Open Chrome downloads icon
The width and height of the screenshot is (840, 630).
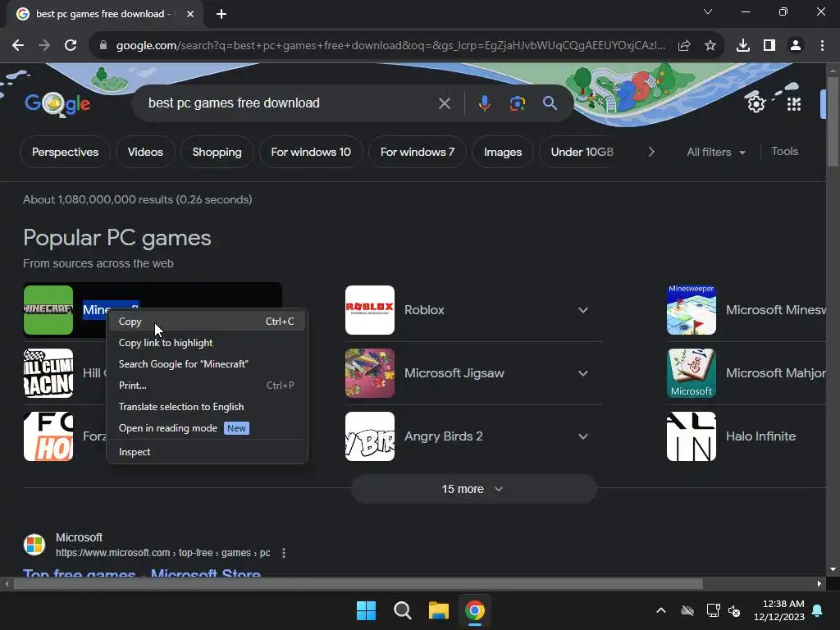click(x=743, y=46)
